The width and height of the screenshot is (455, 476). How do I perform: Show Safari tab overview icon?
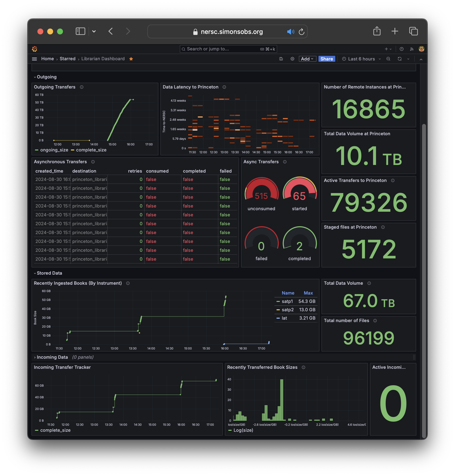413,31
